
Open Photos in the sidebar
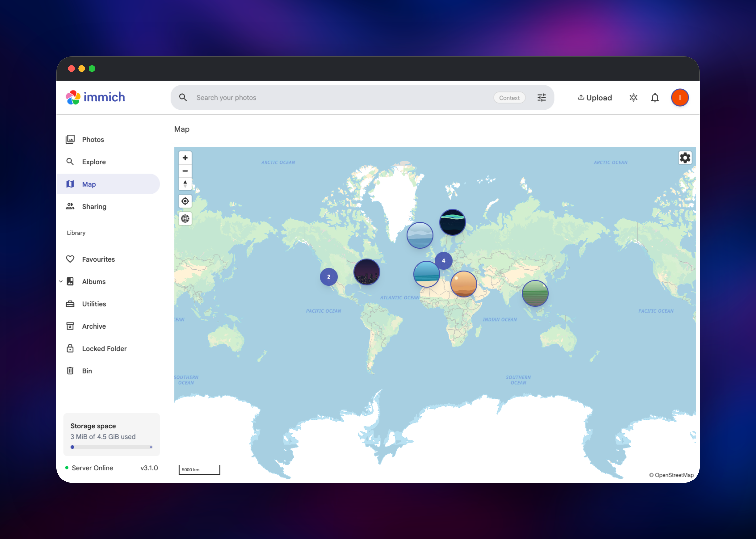pyautogui.click(x=108, y=139)
